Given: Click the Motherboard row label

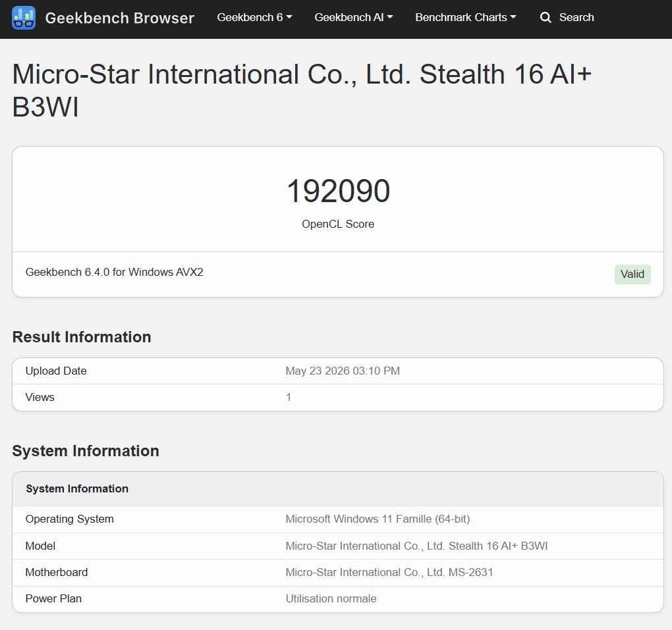Looking at the screenshot, I should (57, 572).
